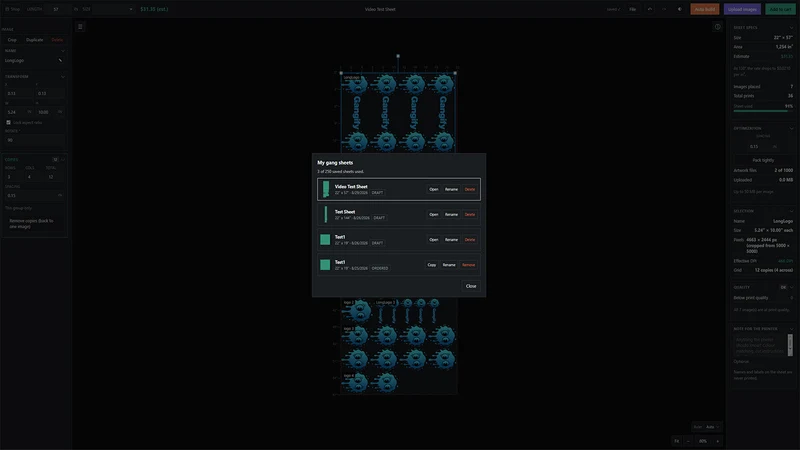Click the printer note scrollbar
The width and height of the screenshot is (800, 450).
pos(790,345)
